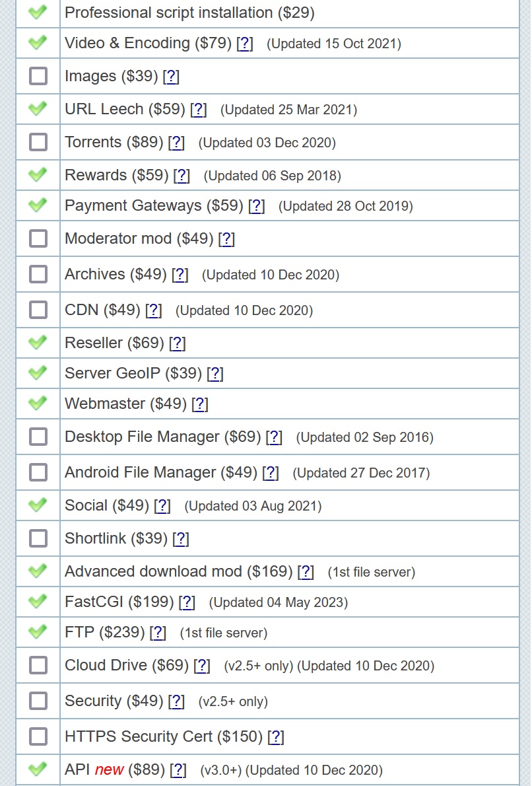Open the Security ($49) help link
Viewport: 532px width, 786px height.
[176, 701]
